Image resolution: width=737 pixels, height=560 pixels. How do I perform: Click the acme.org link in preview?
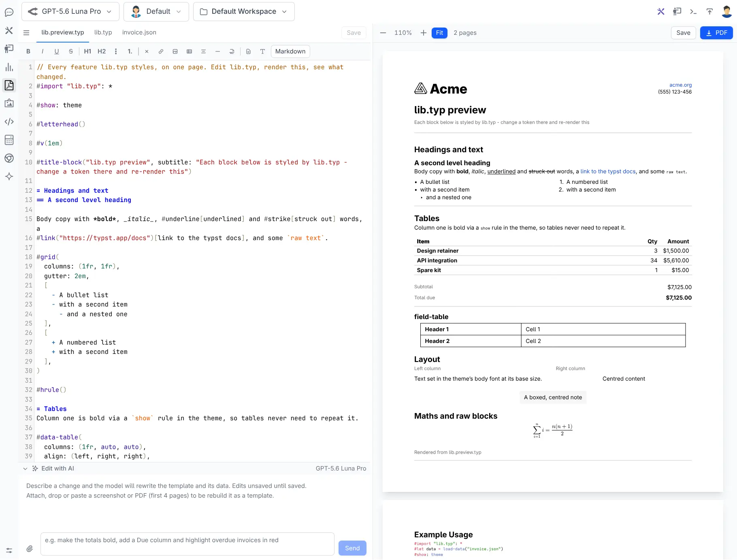[680, 85]
